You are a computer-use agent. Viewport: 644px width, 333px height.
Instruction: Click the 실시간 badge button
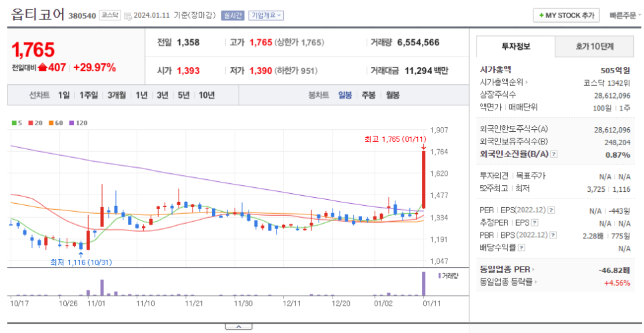(233, 15)
